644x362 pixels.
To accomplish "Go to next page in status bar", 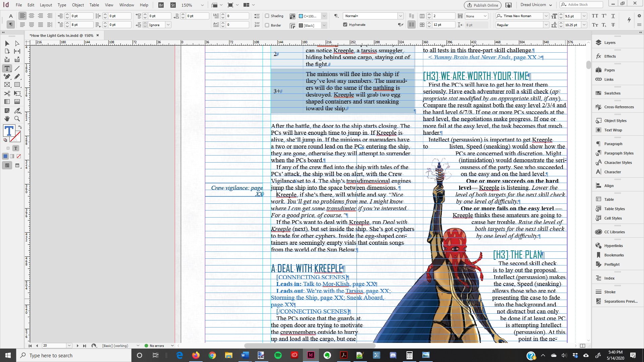I will pyautogui.click(x=77, y=346).
